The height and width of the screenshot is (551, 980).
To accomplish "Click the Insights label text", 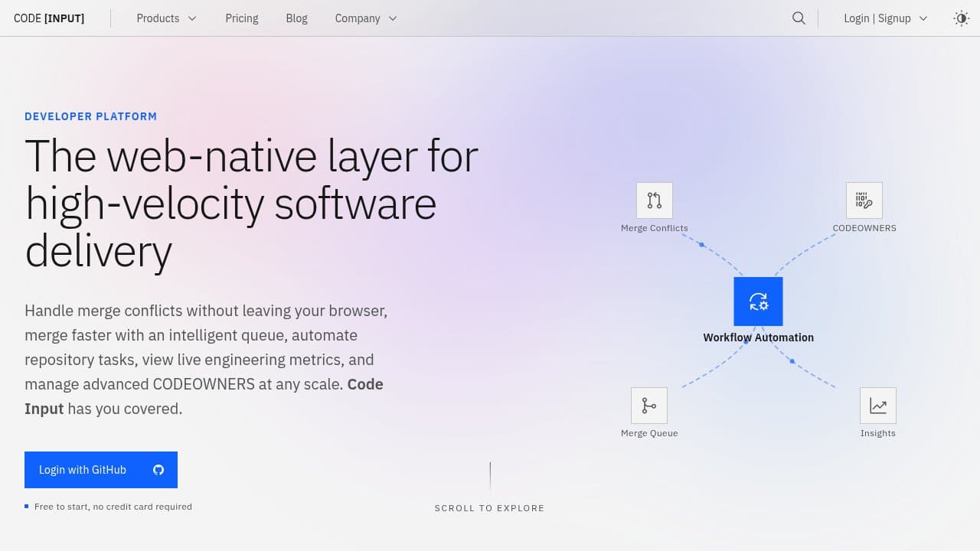I will point(878,433).
